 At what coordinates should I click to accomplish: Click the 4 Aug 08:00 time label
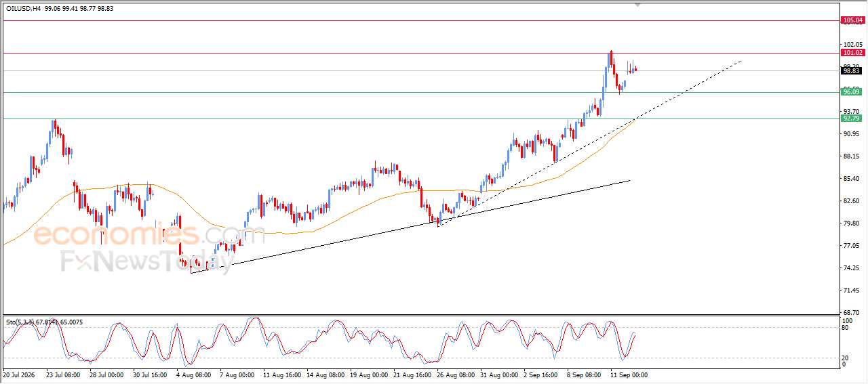[x=192, y=374]
